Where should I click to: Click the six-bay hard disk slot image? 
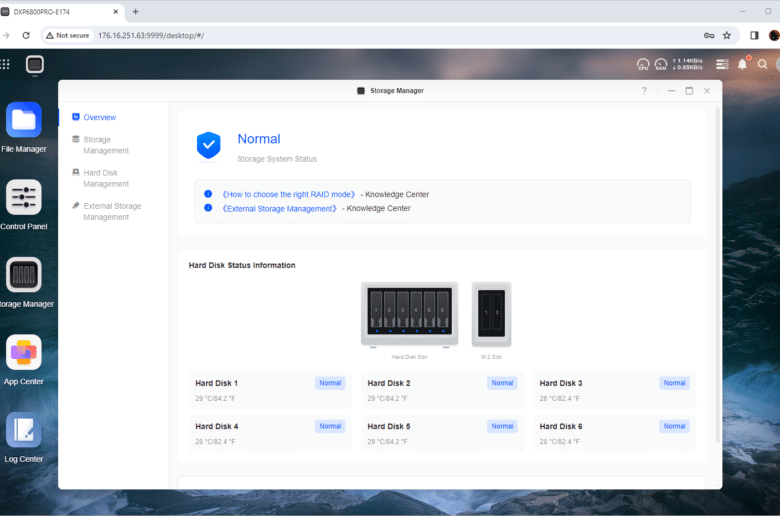point(409,314)
